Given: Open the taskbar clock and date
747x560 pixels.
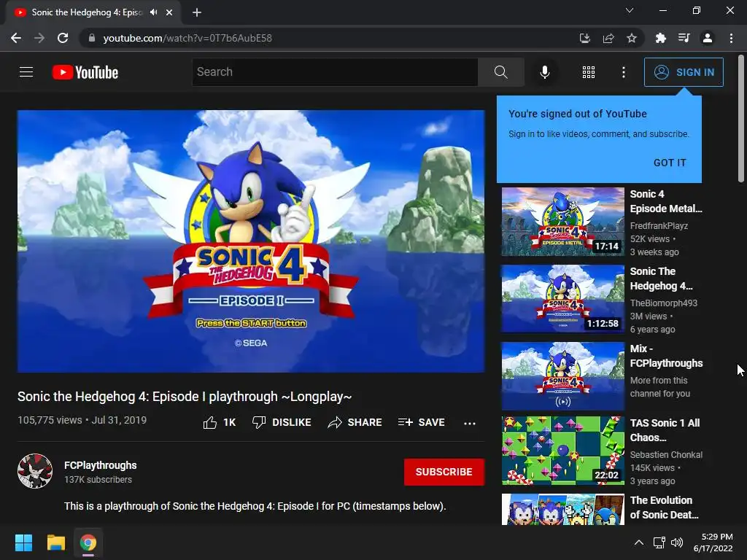Looking at the screenshot, I should [x=713, y=542].
